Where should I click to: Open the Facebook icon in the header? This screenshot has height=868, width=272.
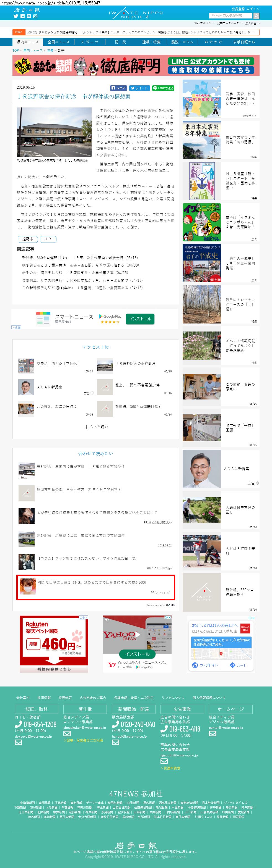(x=22, y=16)
